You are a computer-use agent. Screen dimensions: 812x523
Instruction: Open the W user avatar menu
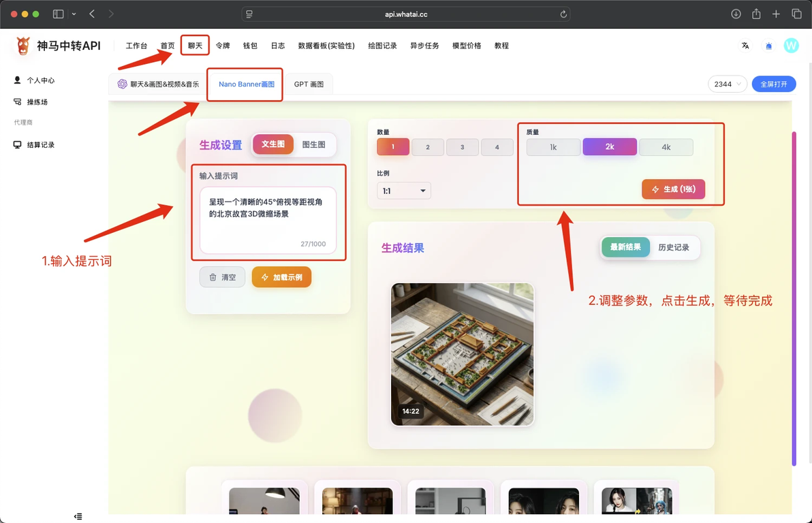(x=791, y=46)
